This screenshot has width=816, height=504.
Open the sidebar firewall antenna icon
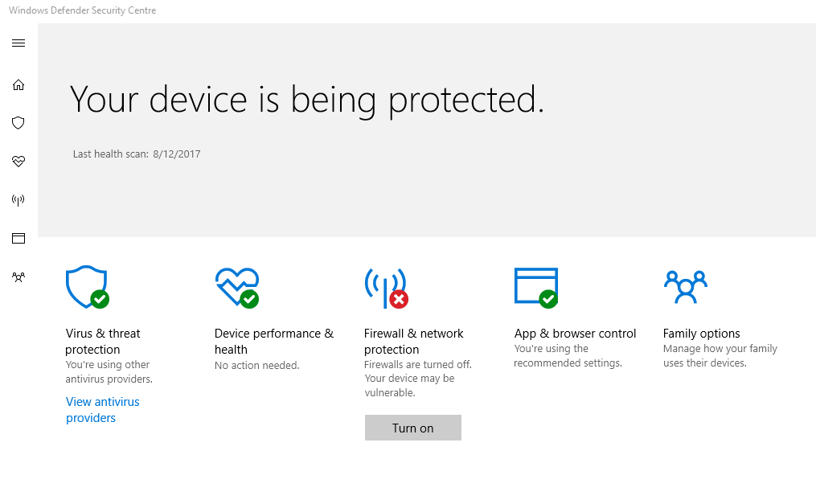tap(18, 200)
